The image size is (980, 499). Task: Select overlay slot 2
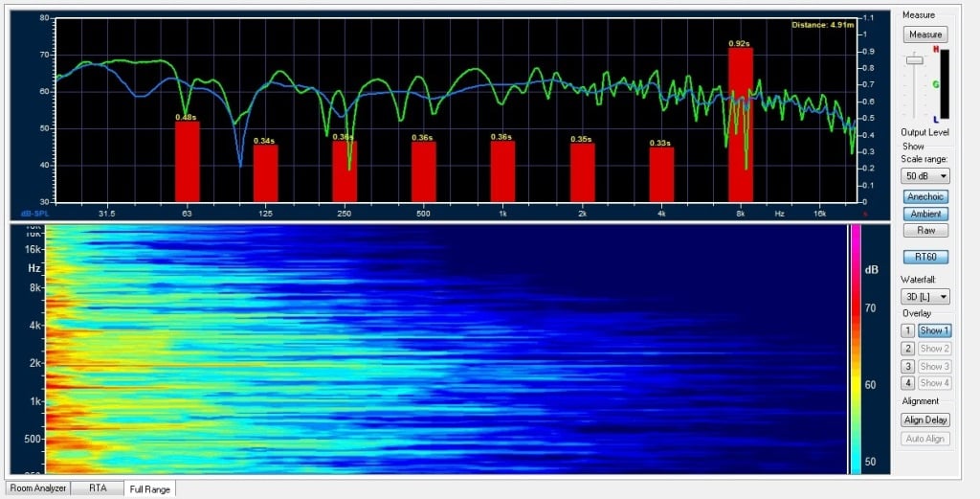click(908, 349)
